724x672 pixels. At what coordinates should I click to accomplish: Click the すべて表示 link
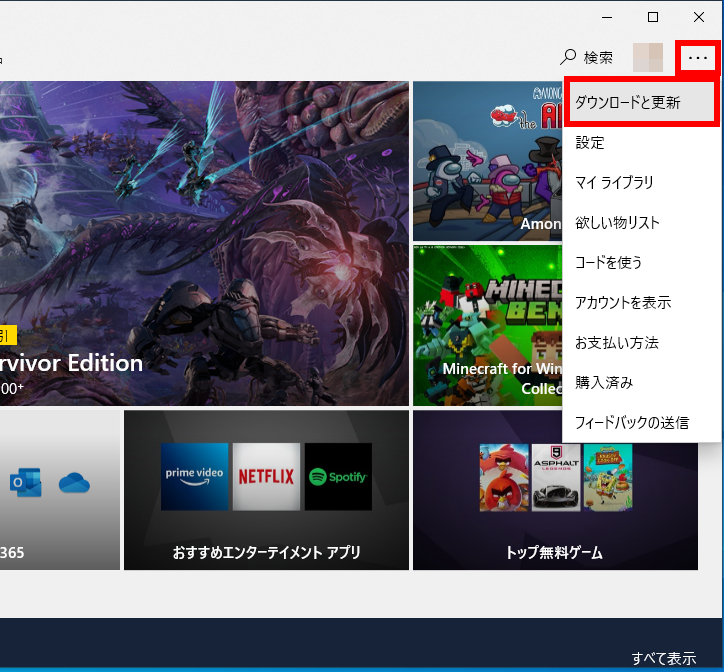point(664,658)
